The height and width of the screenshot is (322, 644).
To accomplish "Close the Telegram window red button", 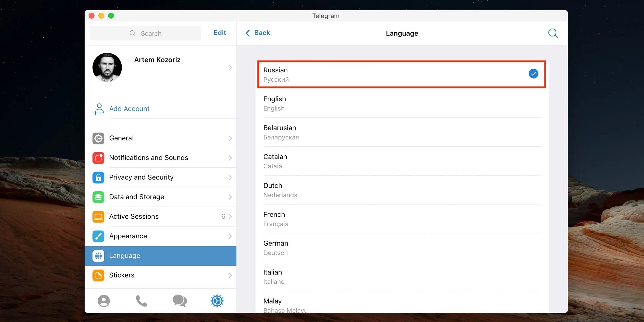I will click(x=91, y=16).
